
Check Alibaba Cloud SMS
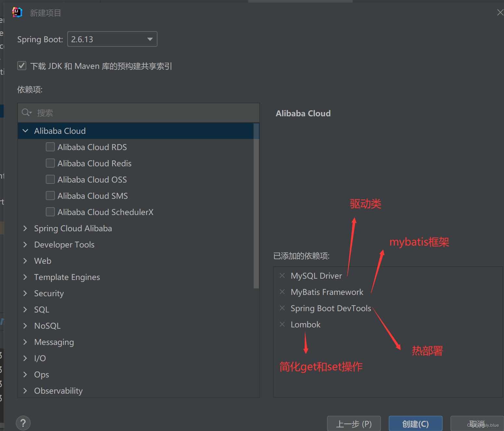click(x=50, y=196)
